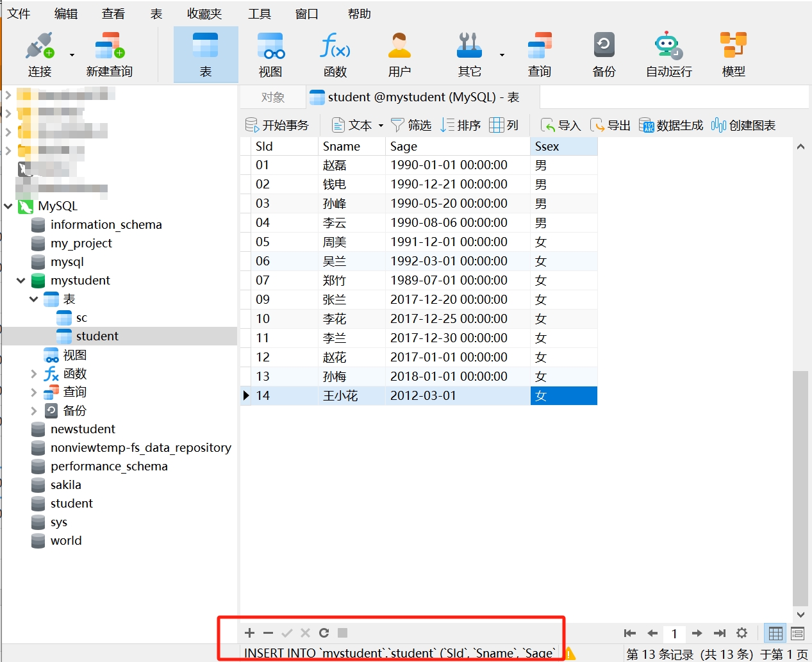Viewport: 812px width, 662px height.
Task: Switch to the 对象 tab
Action: [x=272, y=97]
